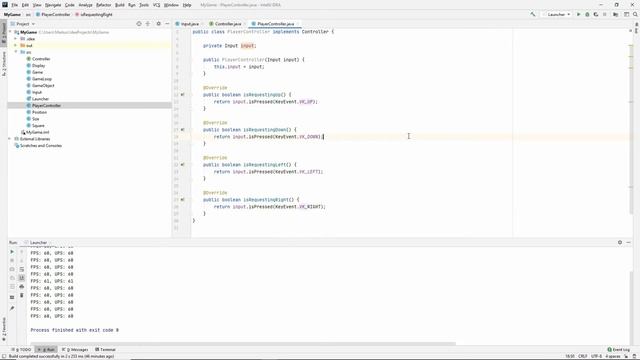Image resolution: width=640 pixels, height=360 pixels.
Task: Select MyGame.iml file in project tree
Action: 37,132
